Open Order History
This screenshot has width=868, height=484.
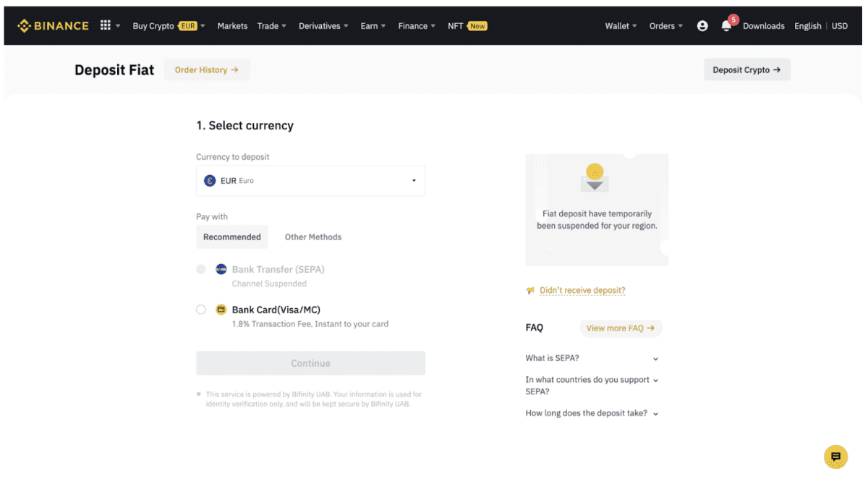tap(207, 69)
